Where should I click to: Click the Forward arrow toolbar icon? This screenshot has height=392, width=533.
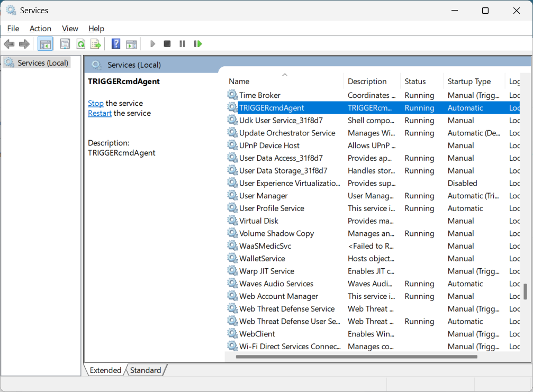24,44
